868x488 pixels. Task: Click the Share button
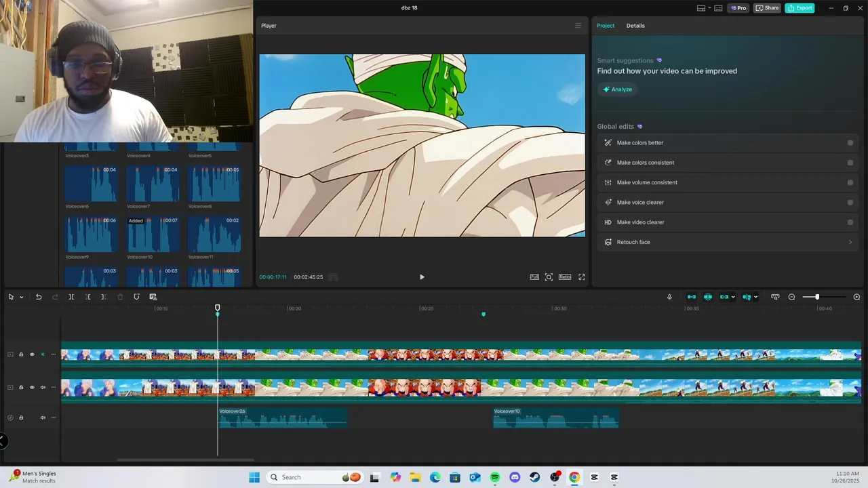tap(768, 8)
